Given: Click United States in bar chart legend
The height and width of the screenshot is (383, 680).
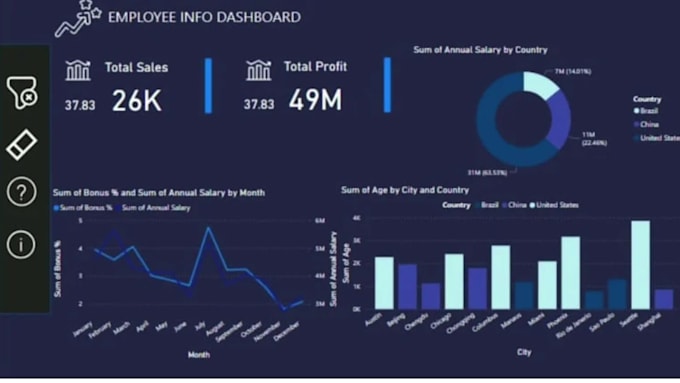Looking at the screenshot, I should pos(554,205).
